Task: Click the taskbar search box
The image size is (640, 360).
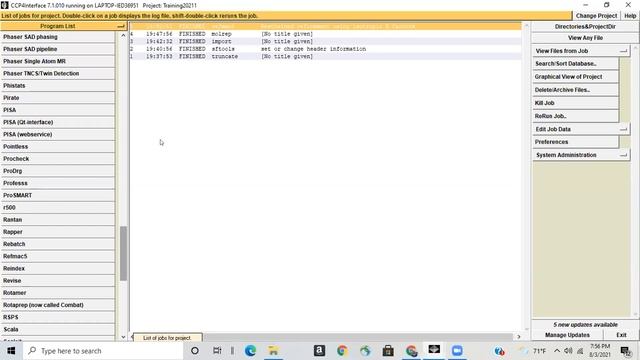Action: [x=103, y=351]
